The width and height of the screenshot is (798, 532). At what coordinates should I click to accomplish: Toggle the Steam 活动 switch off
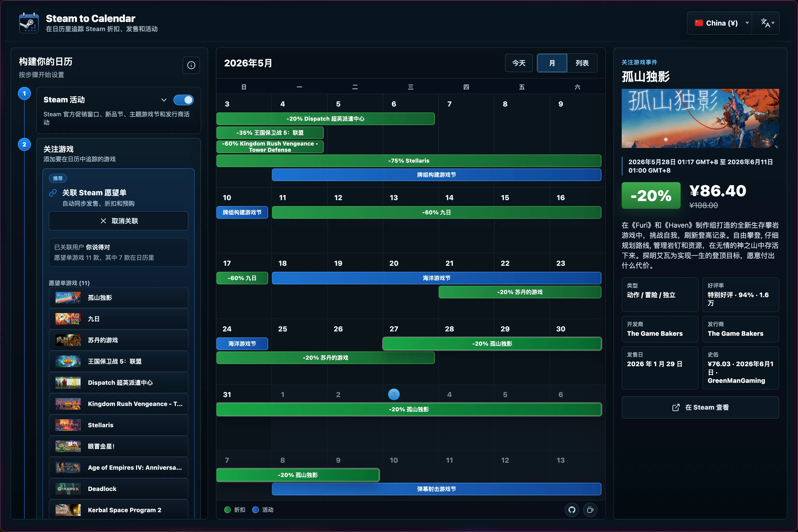point(184,100)
